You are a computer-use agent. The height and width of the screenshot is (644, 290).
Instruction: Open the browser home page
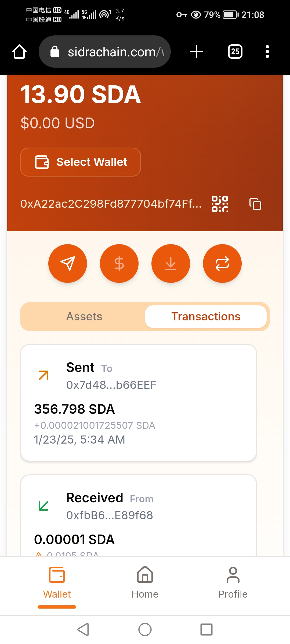(19, 52)
